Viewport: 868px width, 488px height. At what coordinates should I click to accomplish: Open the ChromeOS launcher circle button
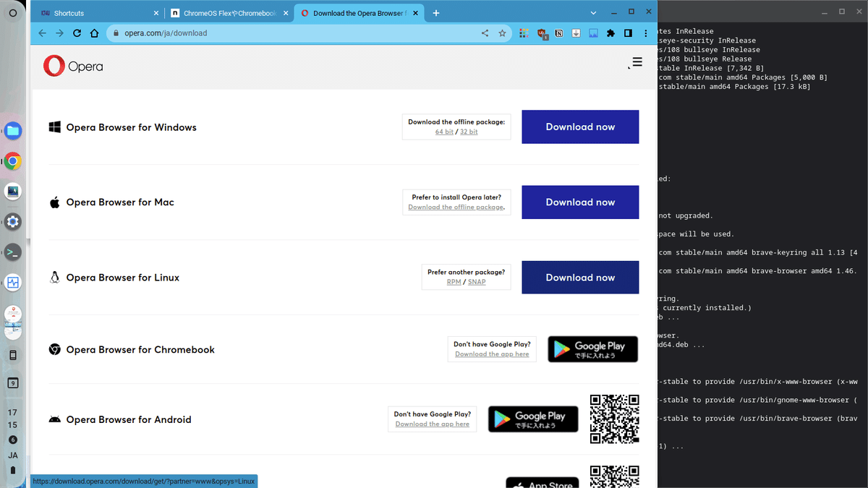[12, 13]
